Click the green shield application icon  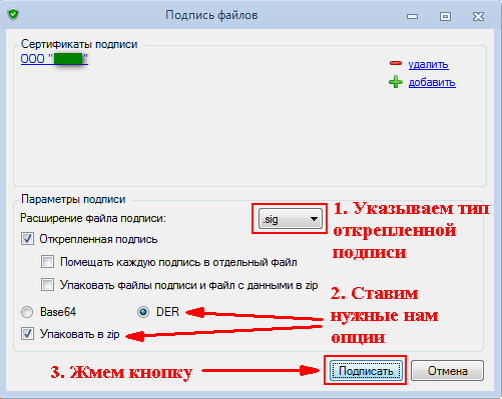[x=13, y=15]
